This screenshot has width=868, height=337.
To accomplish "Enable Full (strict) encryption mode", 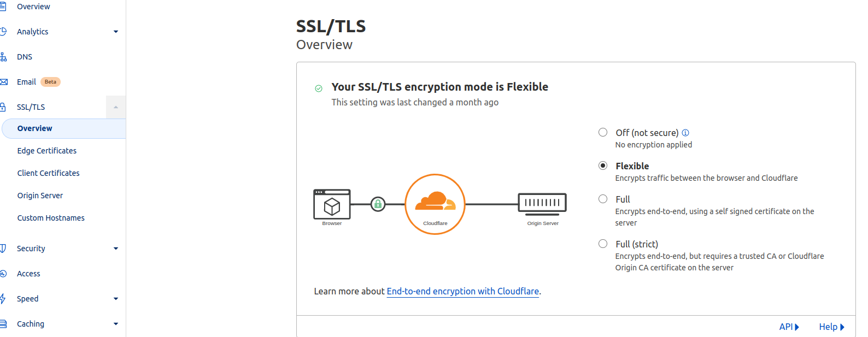I will click(x=602, y=244).
